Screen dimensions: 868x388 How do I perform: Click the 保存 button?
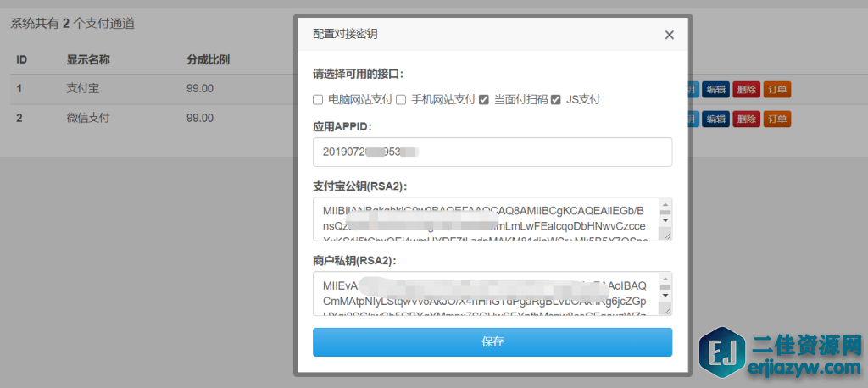(x=492, y=342)
